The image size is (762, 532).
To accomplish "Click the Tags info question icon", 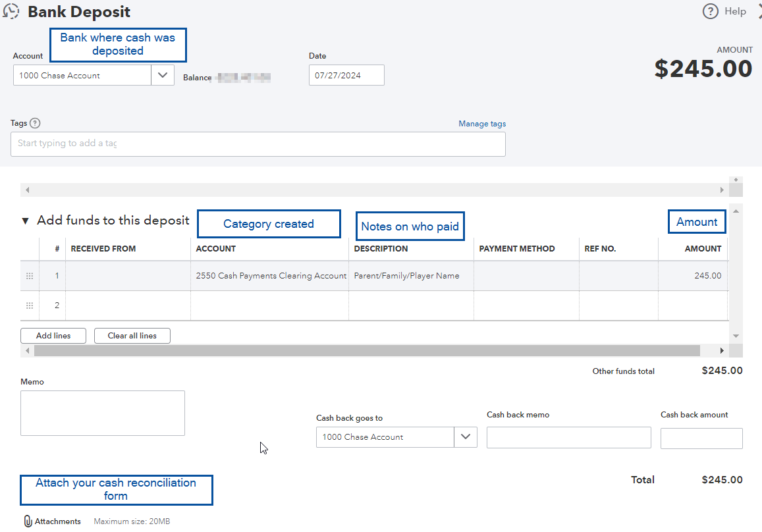I will (x=35, y=123).
